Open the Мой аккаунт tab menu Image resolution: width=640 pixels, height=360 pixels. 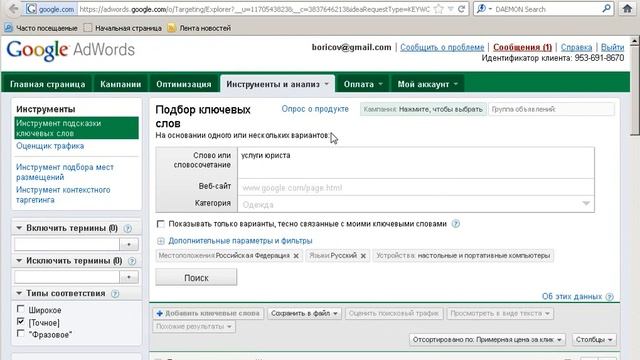tap(427, 84)
